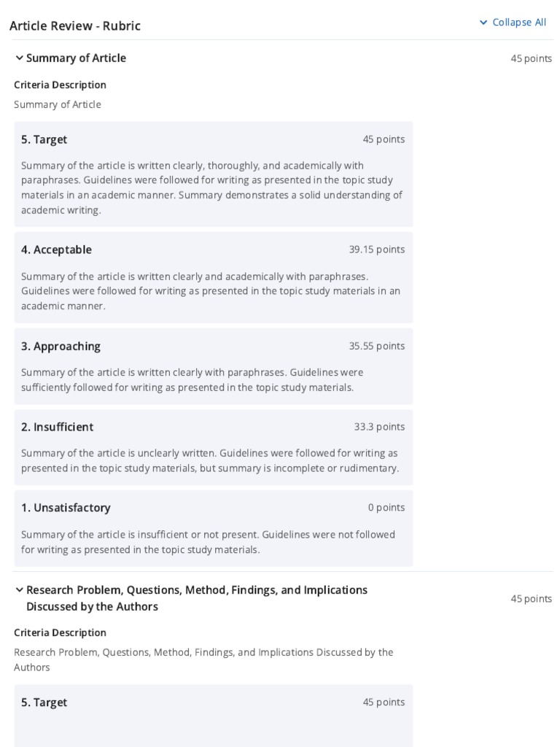Click the 35.55 points value
This screenshot has height=747, width=560.
point(376,347)
